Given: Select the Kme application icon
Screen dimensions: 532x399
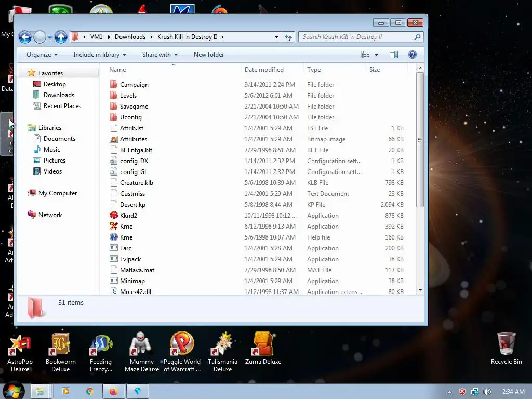Looking at the screenshot, I should coord(114,226).
